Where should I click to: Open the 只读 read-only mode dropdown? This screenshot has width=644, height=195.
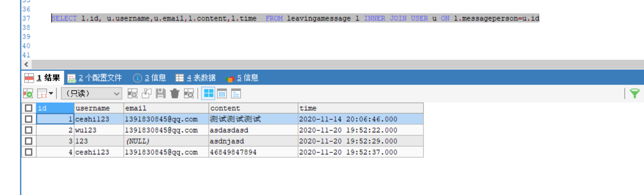[x=92, y=93]
